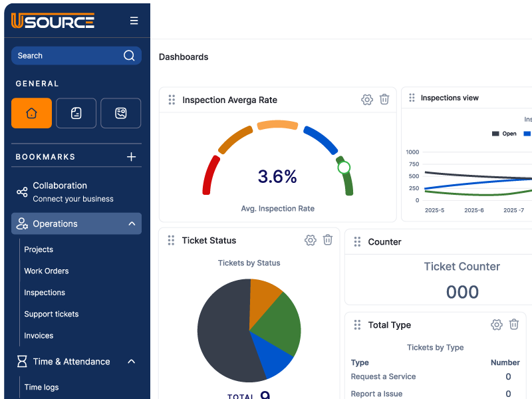532x399 pixels.
Task: Delete the Total Type widget
Action: (514, 325)
